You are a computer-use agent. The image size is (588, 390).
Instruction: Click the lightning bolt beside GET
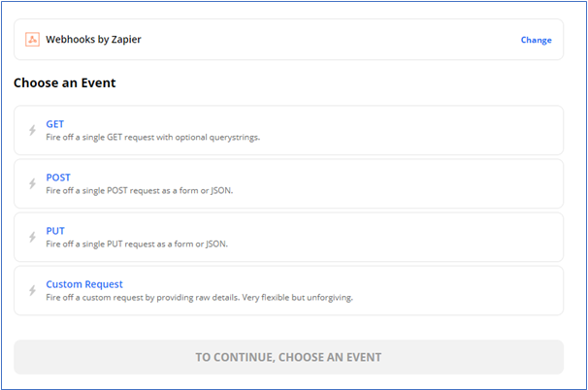tap(31, 131)
